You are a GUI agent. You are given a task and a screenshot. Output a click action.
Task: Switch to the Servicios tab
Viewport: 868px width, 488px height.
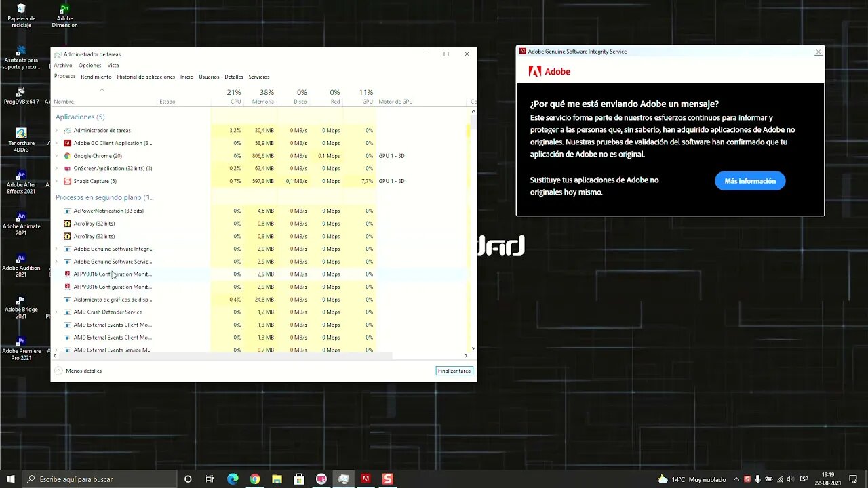point(259,77)
